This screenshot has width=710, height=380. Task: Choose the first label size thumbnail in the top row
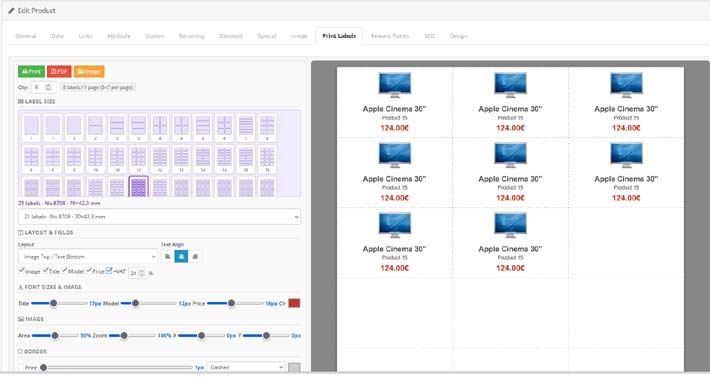(x=31, y=127)
